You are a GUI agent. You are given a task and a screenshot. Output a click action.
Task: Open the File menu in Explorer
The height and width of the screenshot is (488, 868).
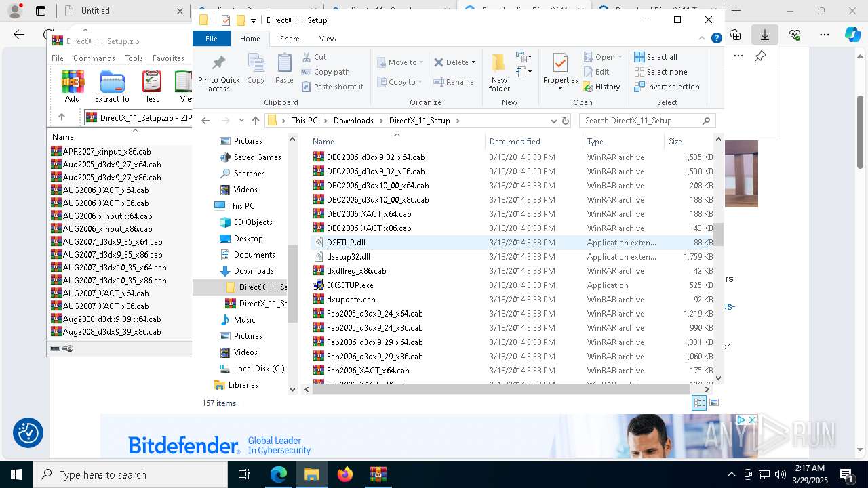pos(212,39)
